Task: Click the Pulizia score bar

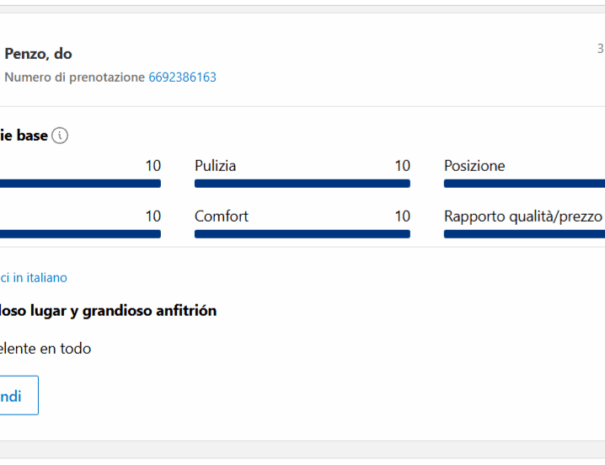Action: pos(302,183)
